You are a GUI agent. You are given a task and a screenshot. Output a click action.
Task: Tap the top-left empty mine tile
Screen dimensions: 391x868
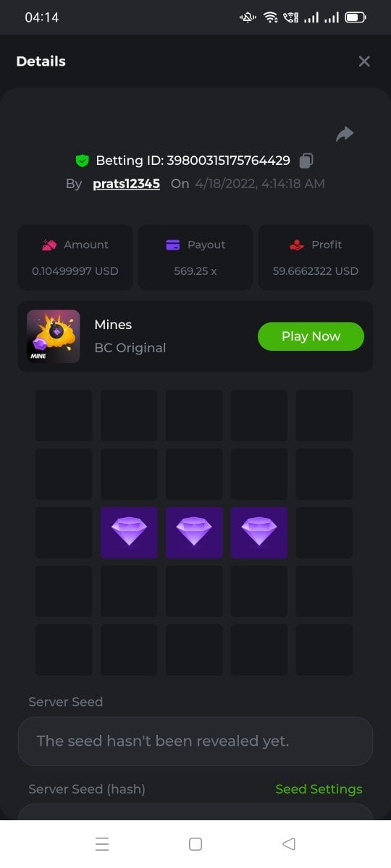[64, 416]
